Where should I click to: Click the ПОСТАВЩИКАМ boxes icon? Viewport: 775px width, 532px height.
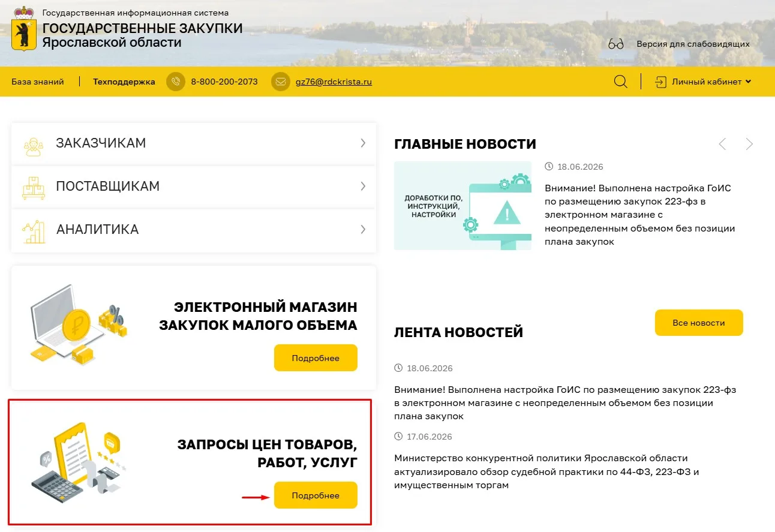coord(34,188)
